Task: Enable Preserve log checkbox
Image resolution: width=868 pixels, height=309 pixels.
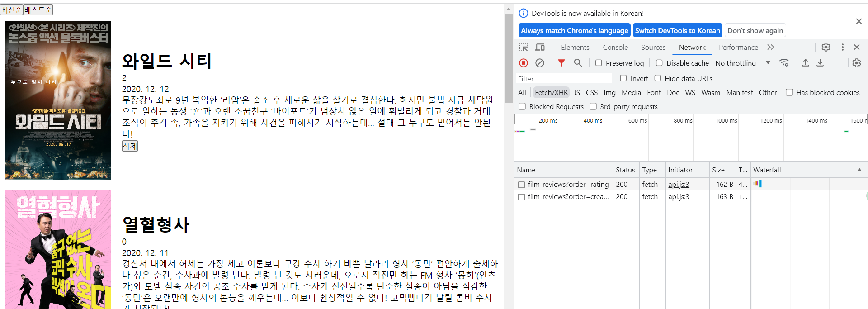Action: click(x=599, y=63)
